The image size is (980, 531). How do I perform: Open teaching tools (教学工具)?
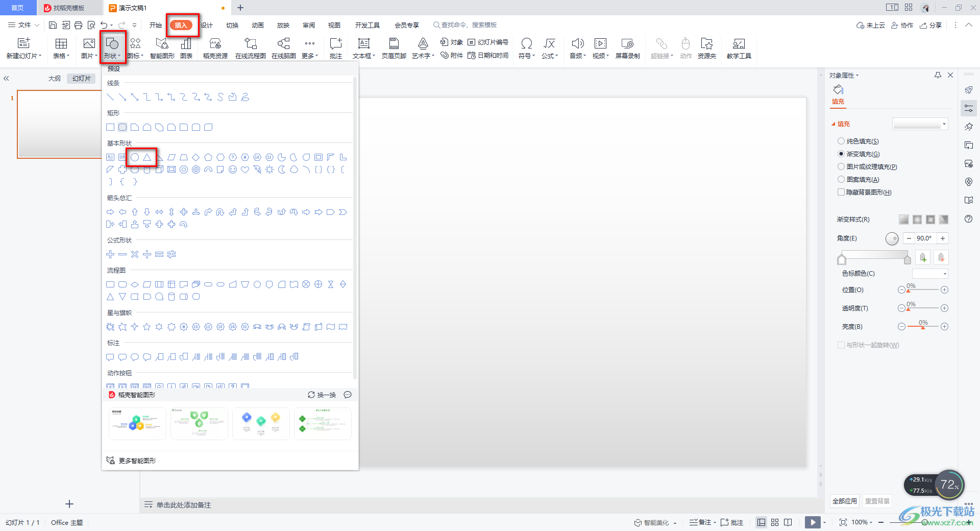pos(739,48)
